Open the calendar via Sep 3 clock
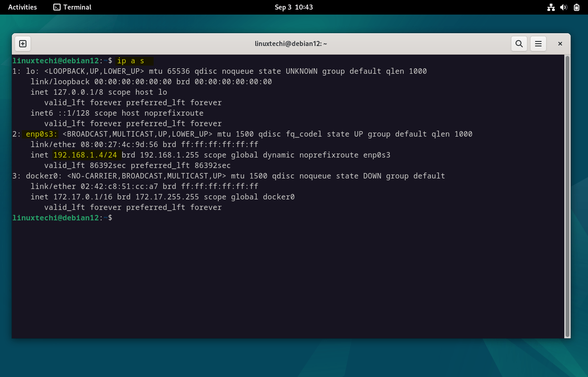Image resolution: width=588 pixels, height=377 pixels. click(x=294, y=7)
